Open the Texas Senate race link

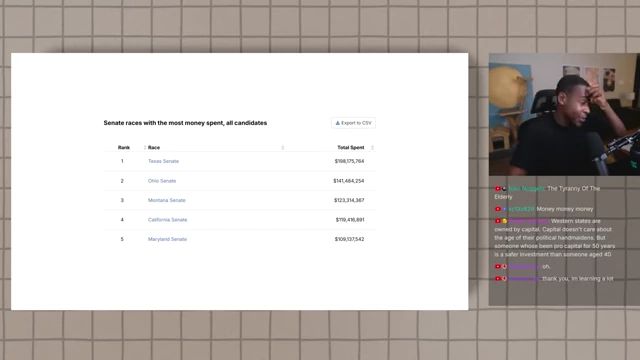tap(163, 161)
